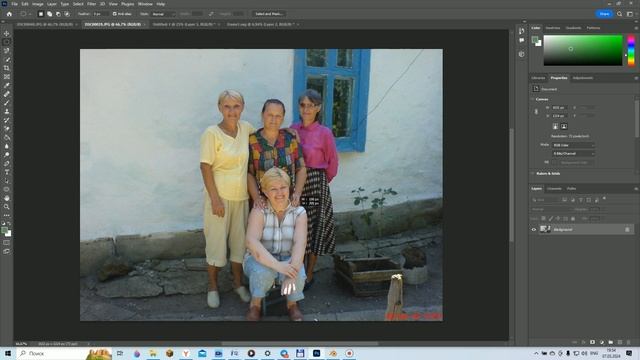Set canvas to portrait orientation

[555, 127]
